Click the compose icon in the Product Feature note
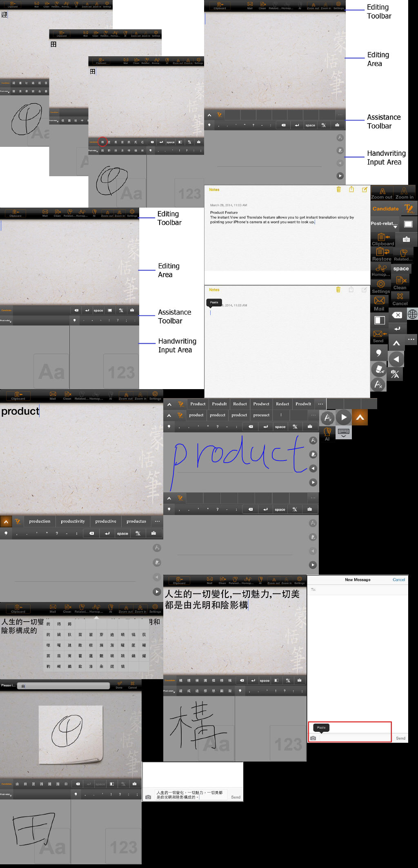The width and height of the screenshot is (418, 868). click(x=364, y=189)
